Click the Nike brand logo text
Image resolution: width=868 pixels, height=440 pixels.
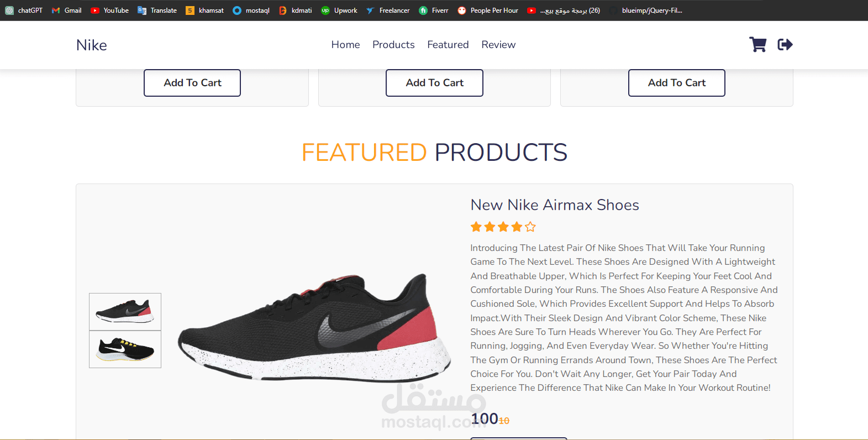[92, 45]
